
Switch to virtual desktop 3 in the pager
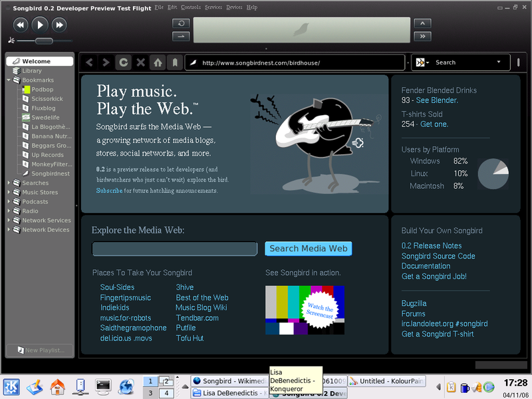(151, 393)
